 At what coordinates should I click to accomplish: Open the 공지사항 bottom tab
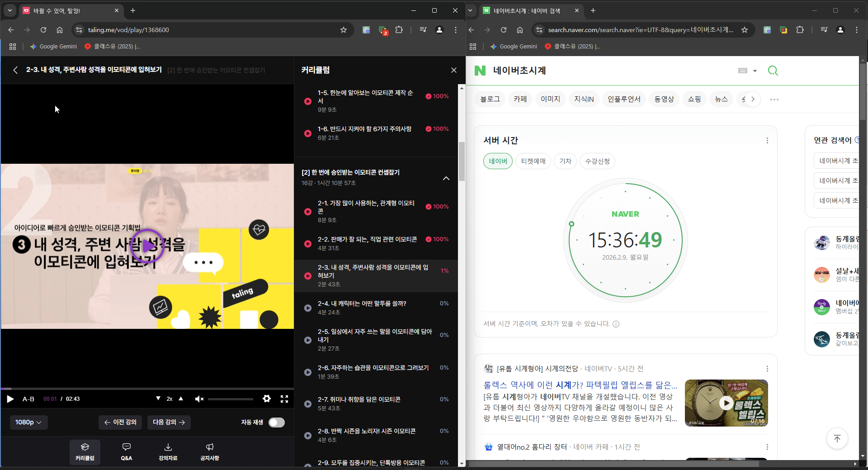point(210,452)
